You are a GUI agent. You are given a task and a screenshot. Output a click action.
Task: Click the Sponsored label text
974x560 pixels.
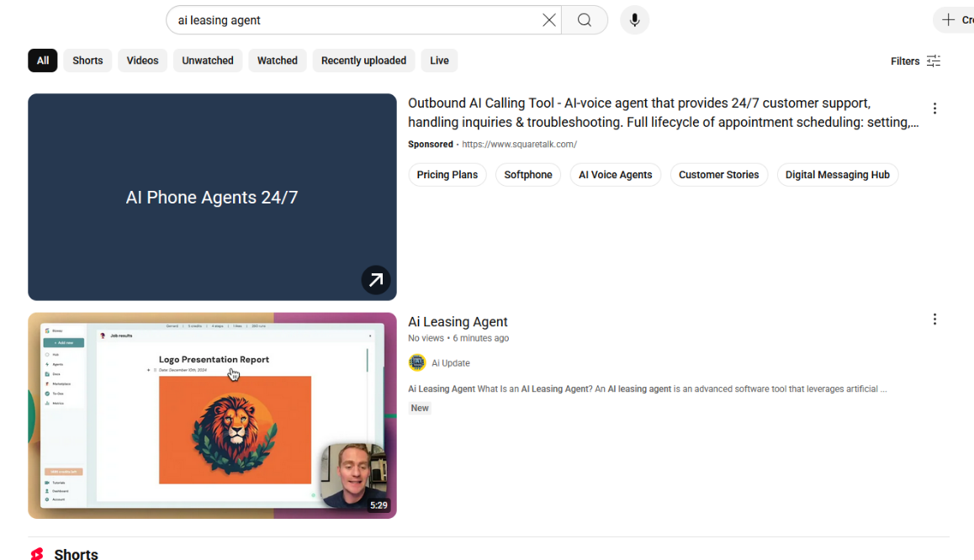[x=431, y=144]
